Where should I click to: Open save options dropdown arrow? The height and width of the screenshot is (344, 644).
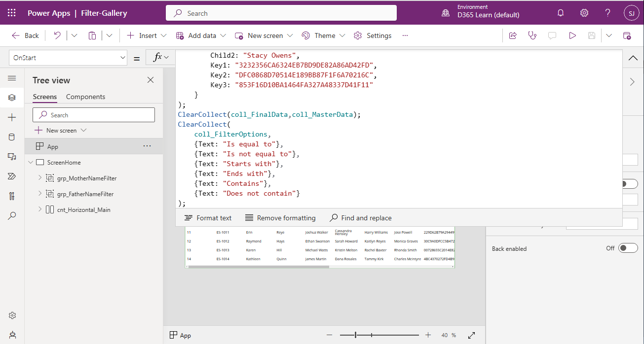point(609,35)
